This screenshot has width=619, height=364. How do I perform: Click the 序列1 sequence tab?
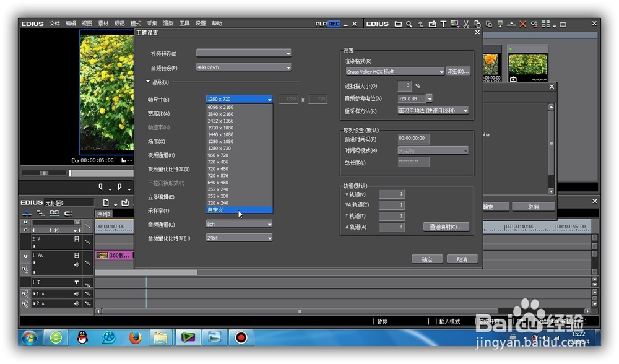104,214
